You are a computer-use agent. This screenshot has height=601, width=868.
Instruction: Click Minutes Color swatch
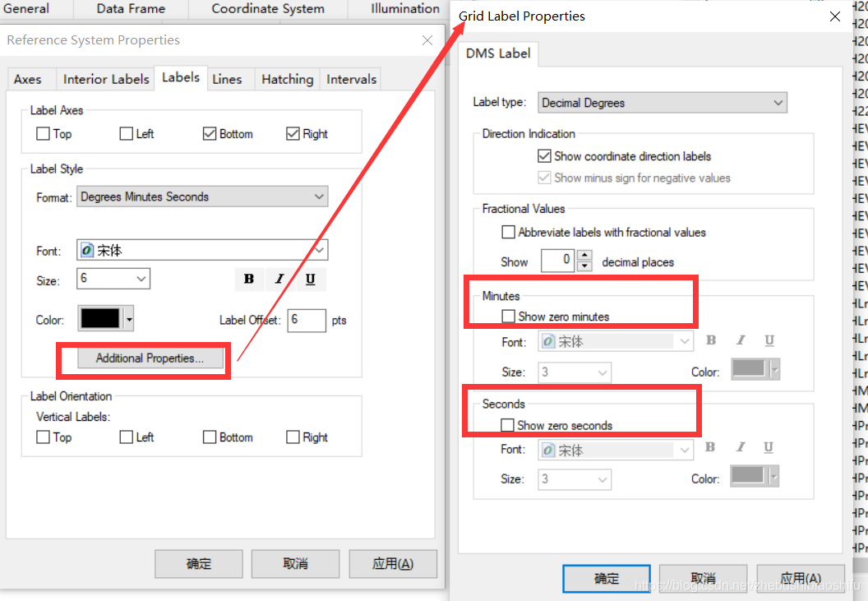(x=749, y=369)
